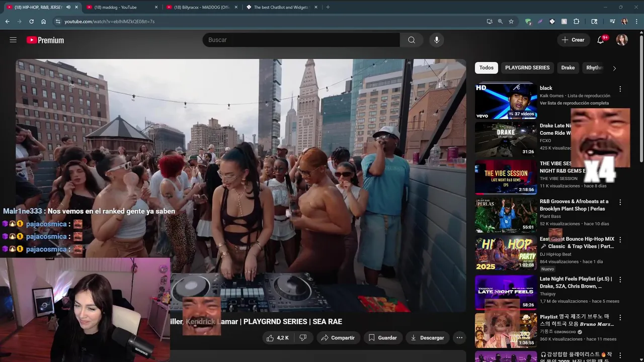Open options for East Coast Bounce video
This screenshot has width=644, height=362.
coord(620,240)
